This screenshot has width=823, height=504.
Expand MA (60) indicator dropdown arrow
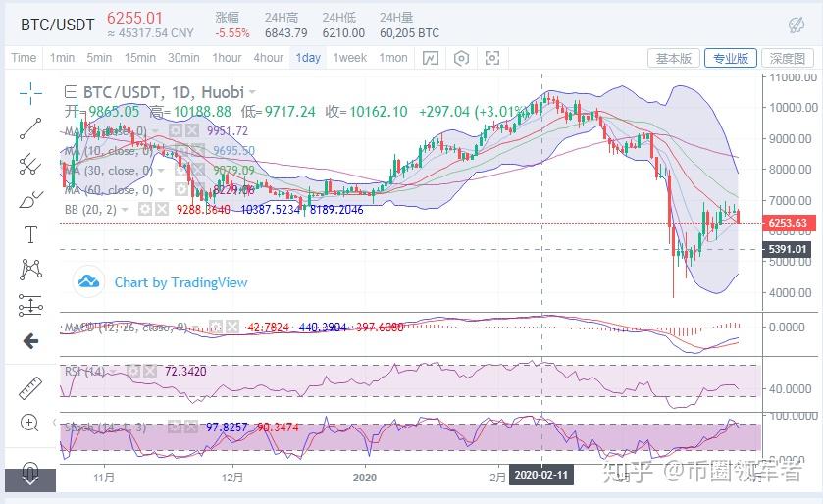pyautogui.click(x=161, y=190)
